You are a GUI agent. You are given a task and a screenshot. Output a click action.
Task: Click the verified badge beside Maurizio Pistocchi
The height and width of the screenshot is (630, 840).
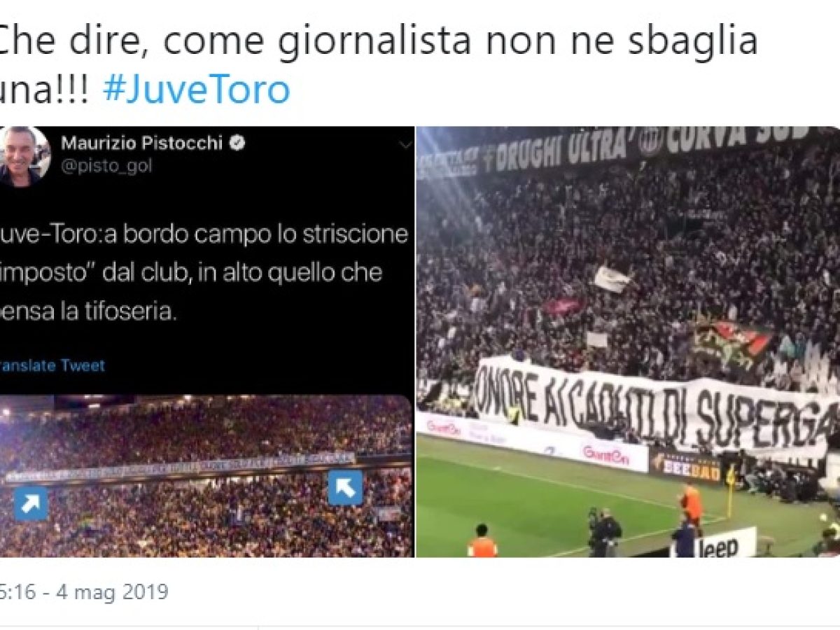[x=238, y=143]
